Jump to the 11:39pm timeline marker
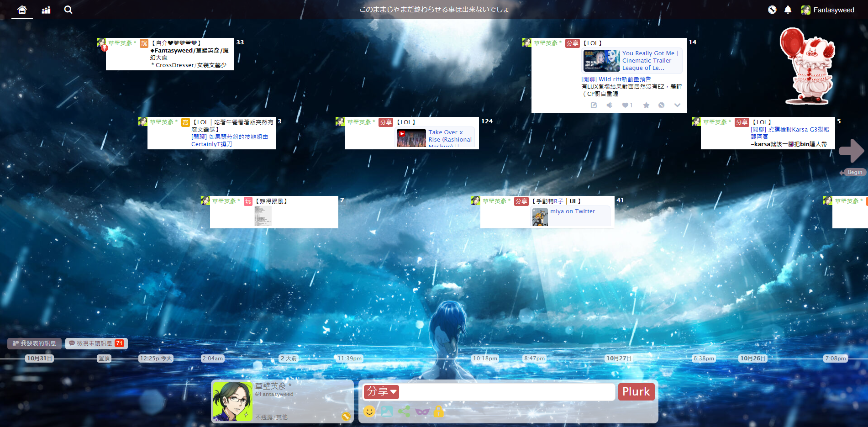Viewport: 868px width, 427px height. [x=349, y=358]
